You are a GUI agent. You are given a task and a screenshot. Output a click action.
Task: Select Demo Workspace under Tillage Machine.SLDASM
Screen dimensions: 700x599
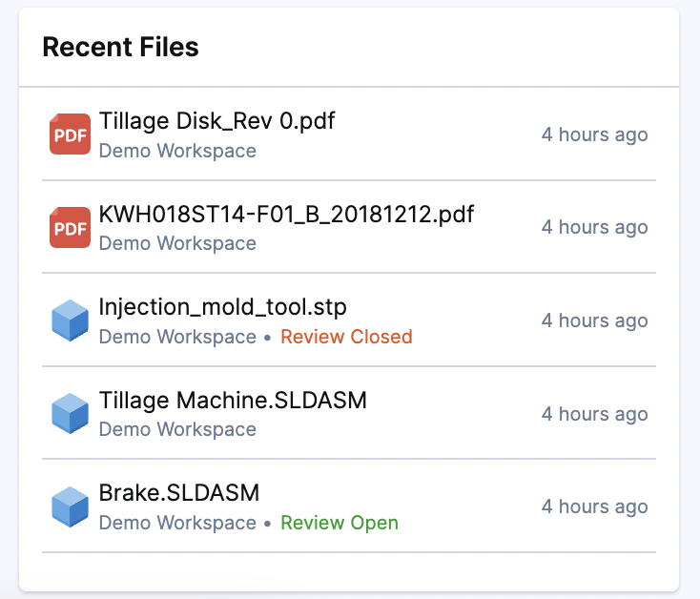tap(177, 429)
